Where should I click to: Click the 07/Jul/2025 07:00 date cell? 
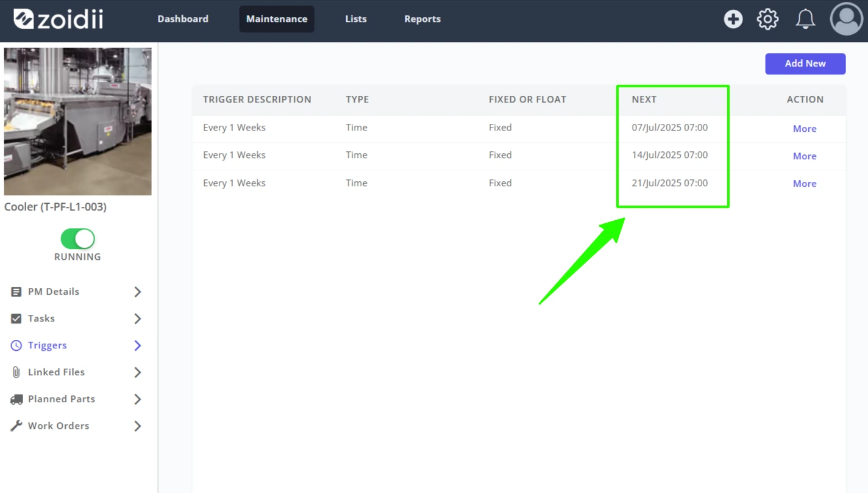(670, 128)
